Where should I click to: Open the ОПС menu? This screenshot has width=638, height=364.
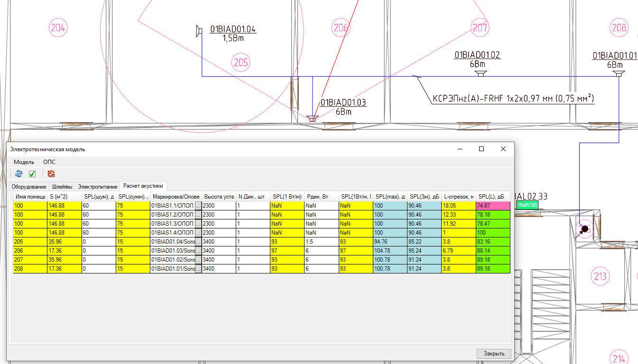(49, 162)
